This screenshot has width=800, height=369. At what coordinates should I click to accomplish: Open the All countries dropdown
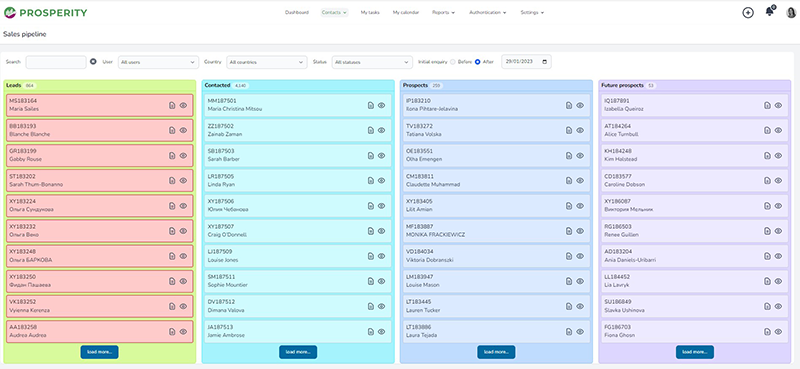tap(267, 62)
